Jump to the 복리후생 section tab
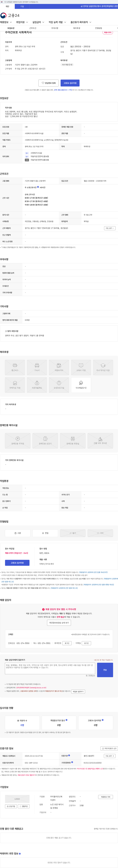The width and height of the screenshot is (118, 868). pos(77,28)
